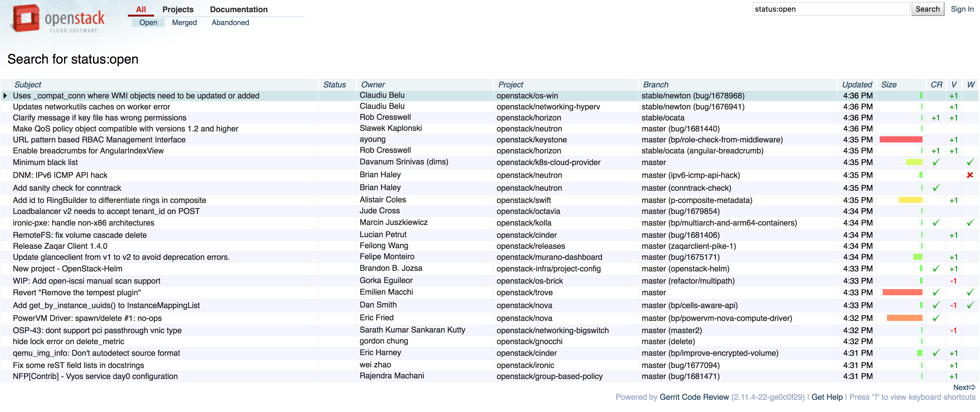This screenshot has height=412, width=980.
Task: Click the Next arrow link
Action: pyautogui.click(x=964, y=387)
